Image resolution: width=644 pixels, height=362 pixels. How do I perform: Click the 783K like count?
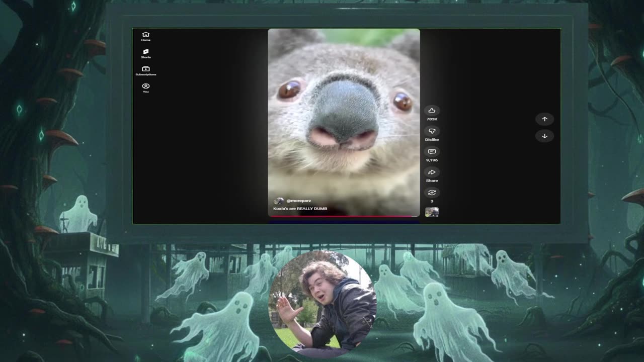432,119
